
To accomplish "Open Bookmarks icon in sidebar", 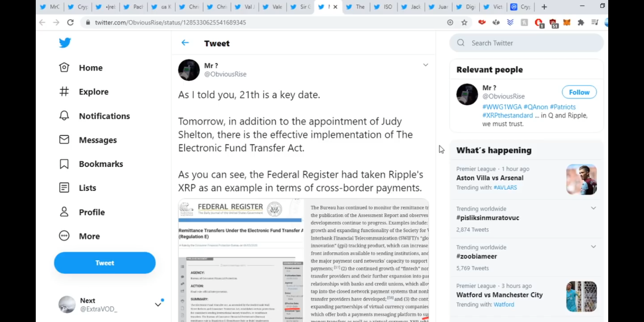I will coord(64,164).
